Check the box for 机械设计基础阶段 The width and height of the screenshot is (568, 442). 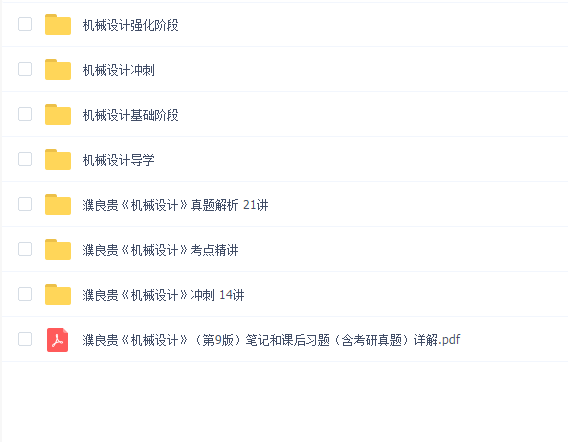[25, 114]
